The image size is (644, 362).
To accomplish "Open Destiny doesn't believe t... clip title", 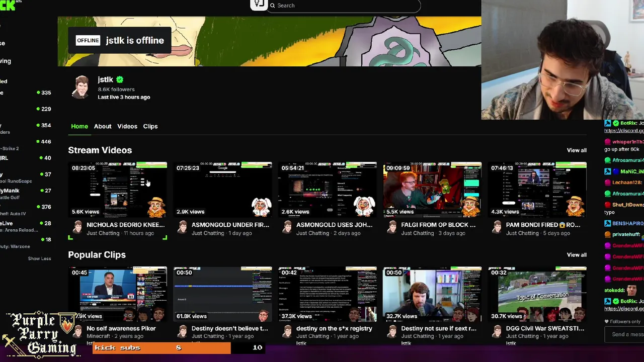I will [229, 328].
